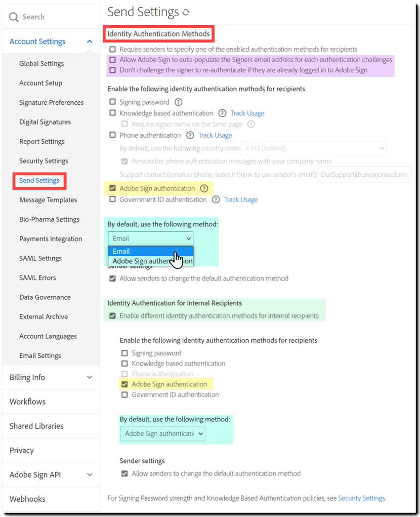Click Track Usage link for Government ID authentication
The width and height of the screenshot is (420, 517).
tap(241, 200)
